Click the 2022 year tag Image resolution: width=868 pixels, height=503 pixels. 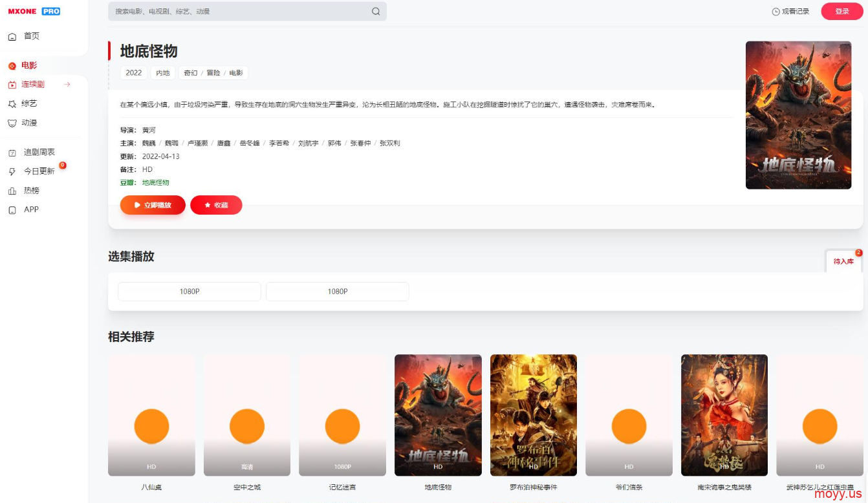(134, 73)
